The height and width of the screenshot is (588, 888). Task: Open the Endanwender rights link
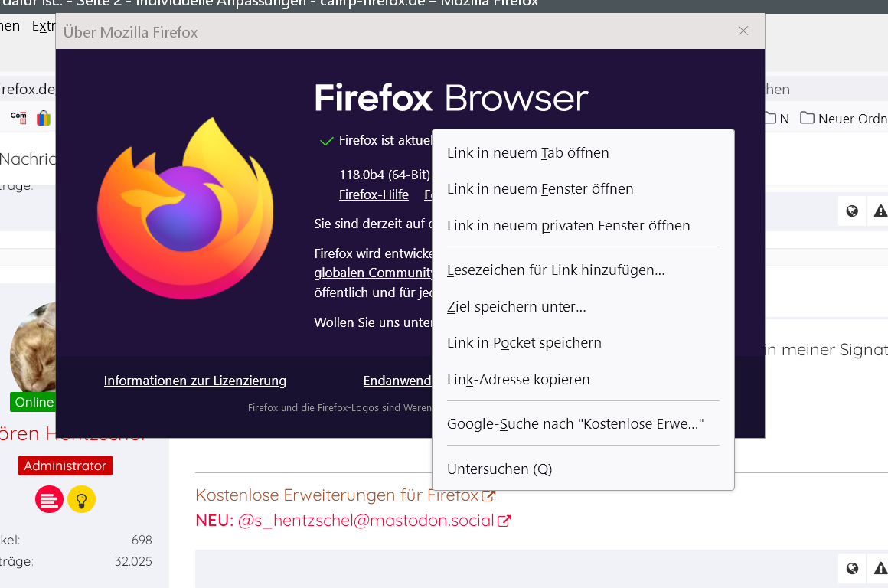coord(397,381)
